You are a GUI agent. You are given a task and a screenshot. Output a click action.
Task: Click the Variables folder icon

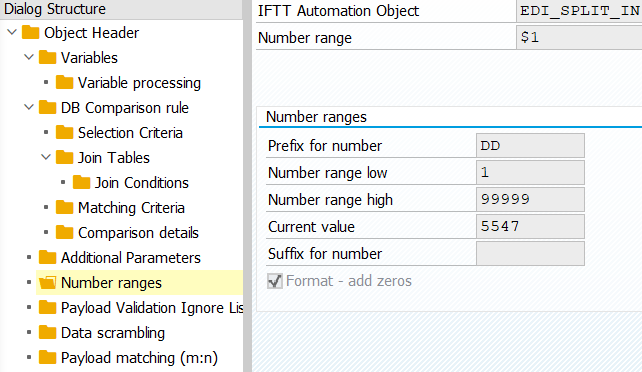coord(47,57)
